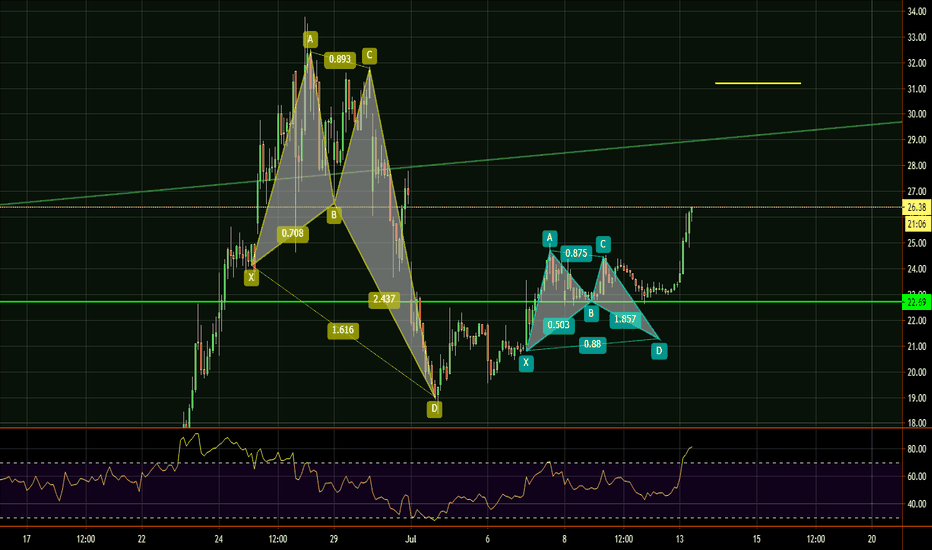The height and width of the screenshot is (550, 932).
Task: Click the teal pattern point A label
Action: point(550,239)
